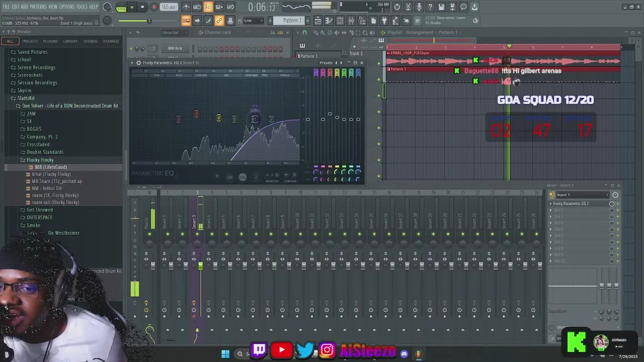This screenshot has height=362, width=644.
Task: Open the Pattern 1 selector
Action: point(291,21)
